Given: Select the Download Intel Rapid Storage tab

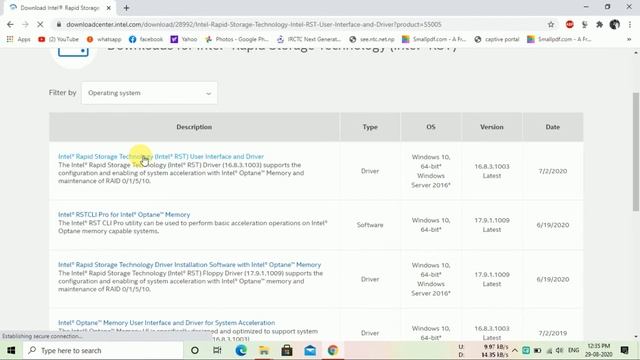Looking at the screenshot, I should pyautogui.click(x=59, y=8).
